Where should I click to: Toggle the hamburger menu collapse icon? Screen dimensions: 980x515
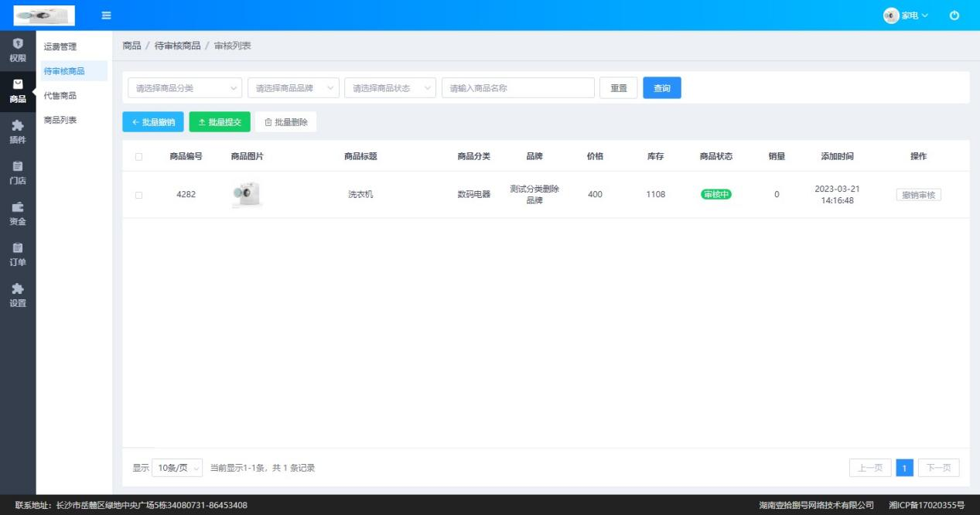107,15
